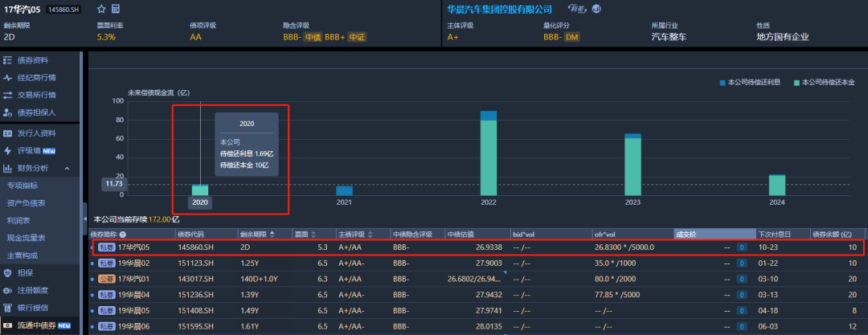868x335 pixels.
Task: Open 资产负债表 under 财务分析
Action: (26, 203)
